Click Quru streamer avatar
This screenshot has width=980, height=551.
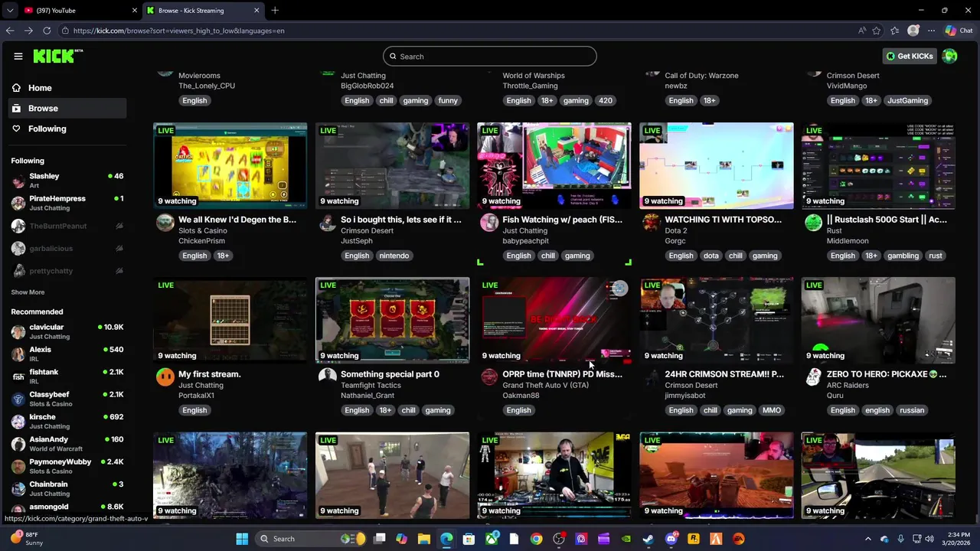tap(814, 377)
